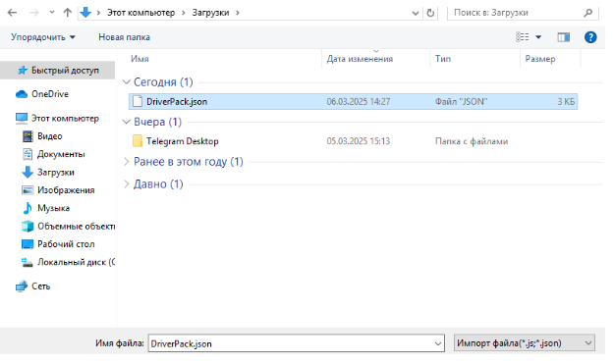Toggle the preview pane

click(564, 37)
